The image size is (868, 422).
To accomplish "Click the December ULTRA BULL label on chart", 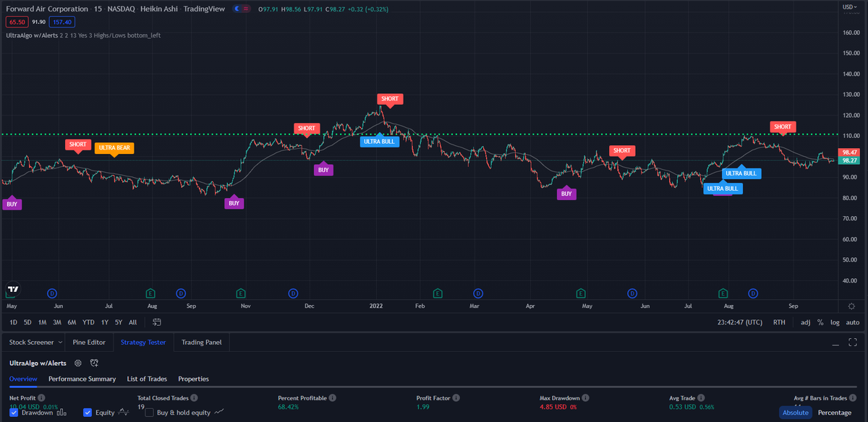I will point(379,141).
